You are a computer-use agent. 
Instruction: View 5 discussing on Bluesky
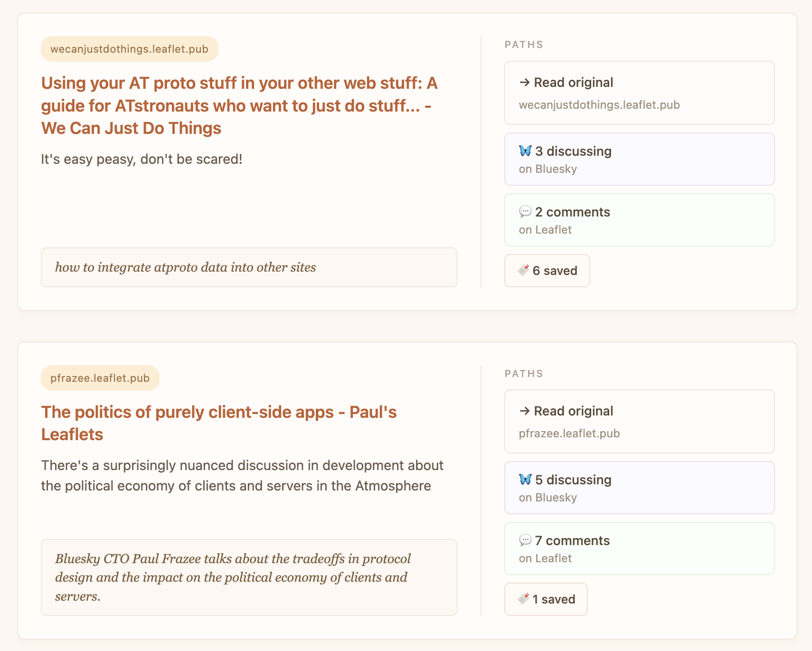639,488
